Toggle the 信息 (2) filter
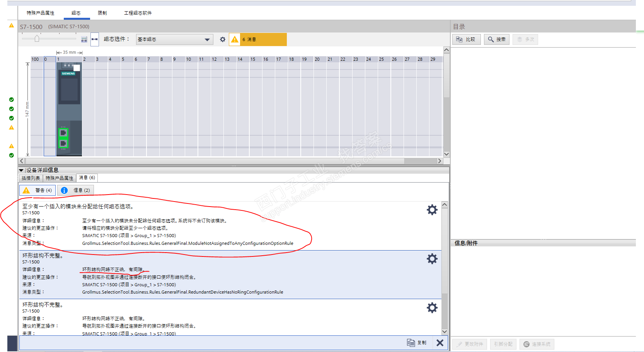 pos(76,190)
